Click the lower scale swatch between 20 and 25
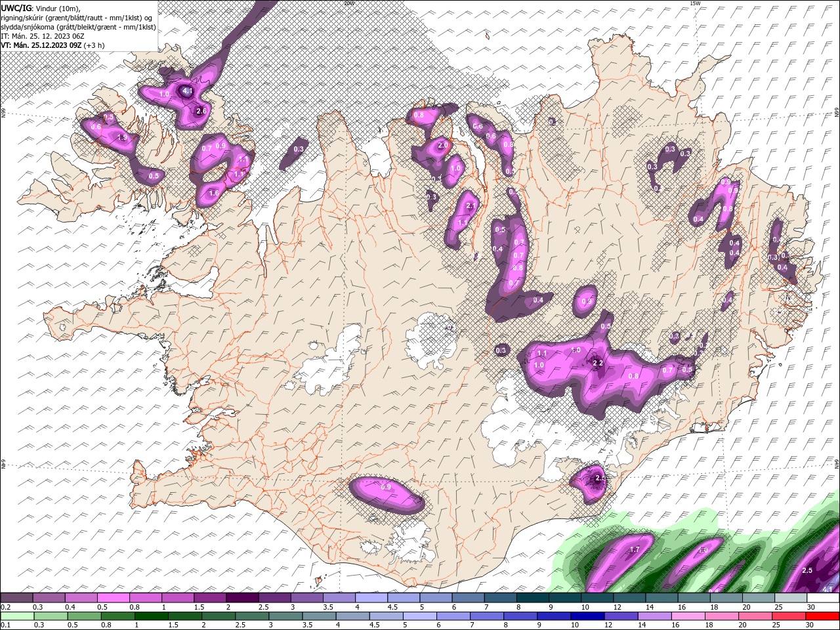Viewport: 840px width, 630px height. tap(755, 616)
